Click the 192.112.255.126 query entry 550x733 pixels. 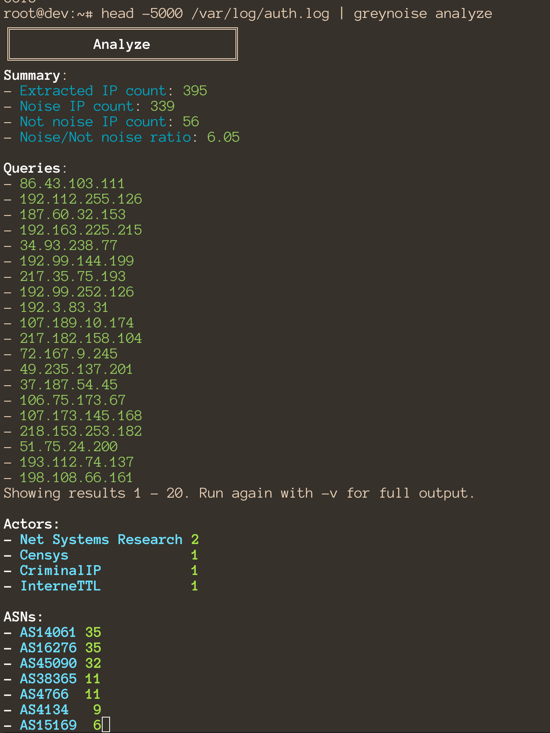(x=81, y=199)
